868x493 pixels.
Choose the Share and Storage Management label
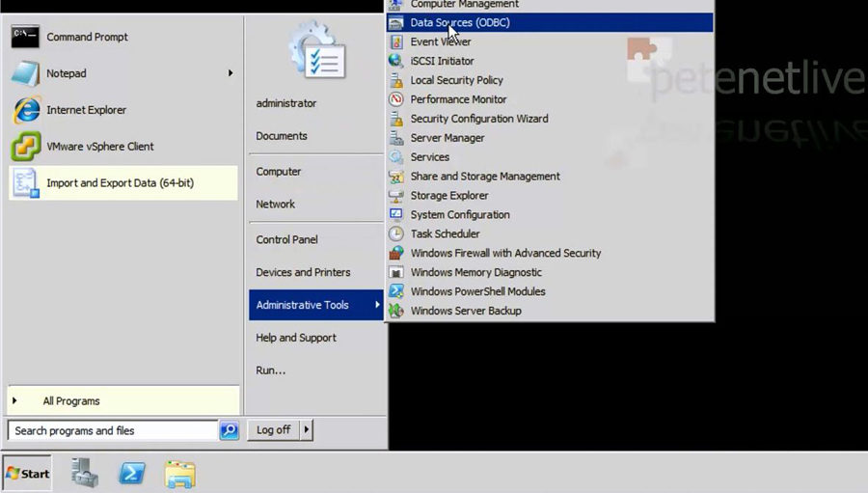(485, 177)
